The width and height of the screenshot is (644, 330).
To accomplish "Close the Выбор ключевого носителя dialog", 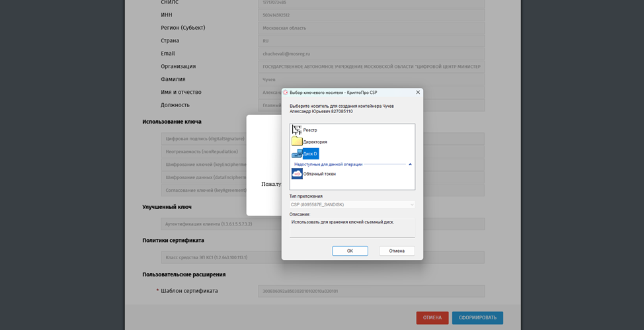I will pos(418,93).
